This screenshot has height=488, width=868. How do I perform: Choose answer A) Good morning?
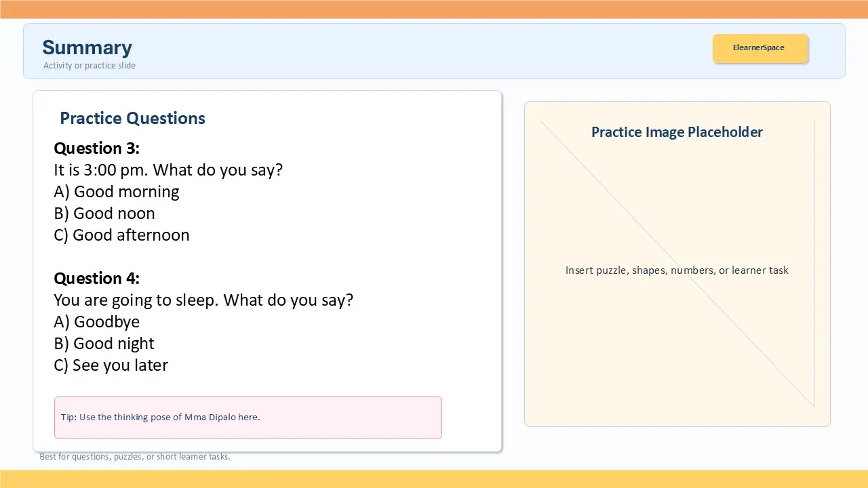click(117, 192)
